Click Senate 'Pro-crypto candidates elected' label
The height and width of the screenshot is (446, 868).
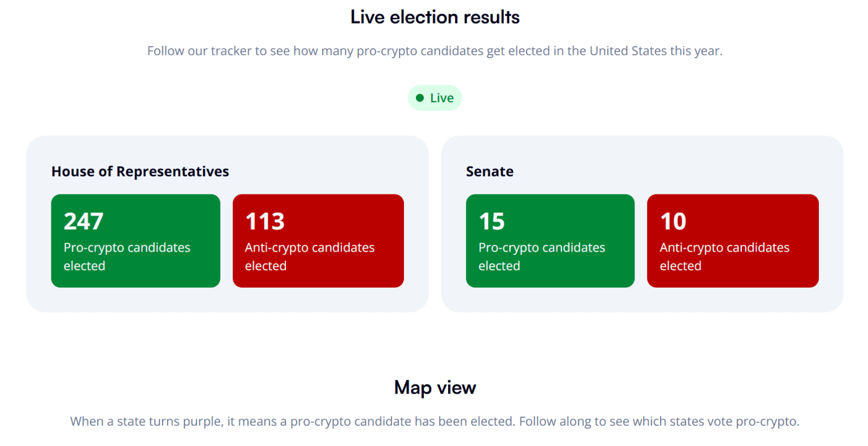click(x=541, y=256)
